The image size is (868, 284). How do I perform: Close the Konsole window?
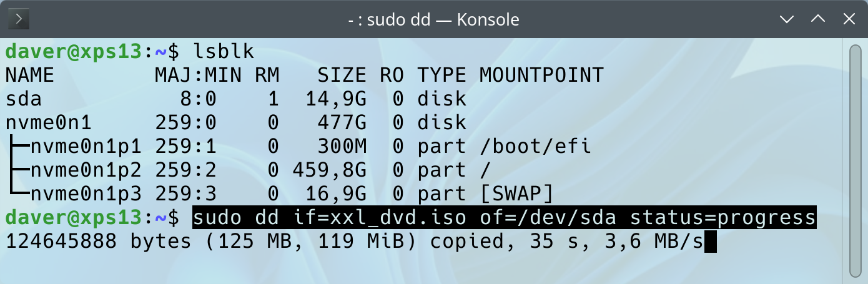pyautogui.click(x=848, y=19)
